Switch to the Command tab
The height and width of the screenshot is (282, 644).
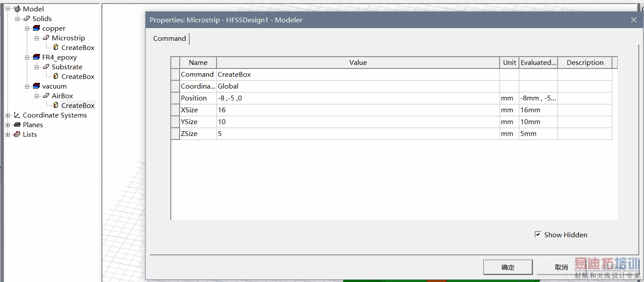169,39
